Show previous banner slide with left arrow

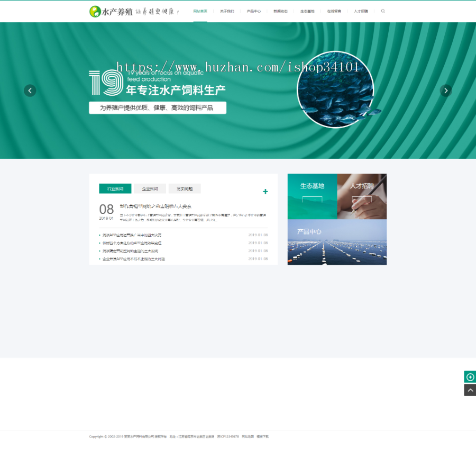(x=30, y=91)
